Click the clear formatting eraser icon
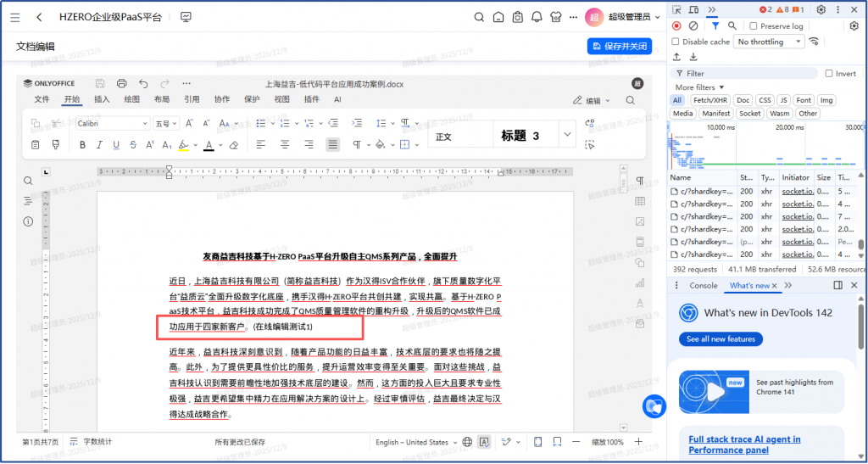868x464 pixels. coord(234,145)
